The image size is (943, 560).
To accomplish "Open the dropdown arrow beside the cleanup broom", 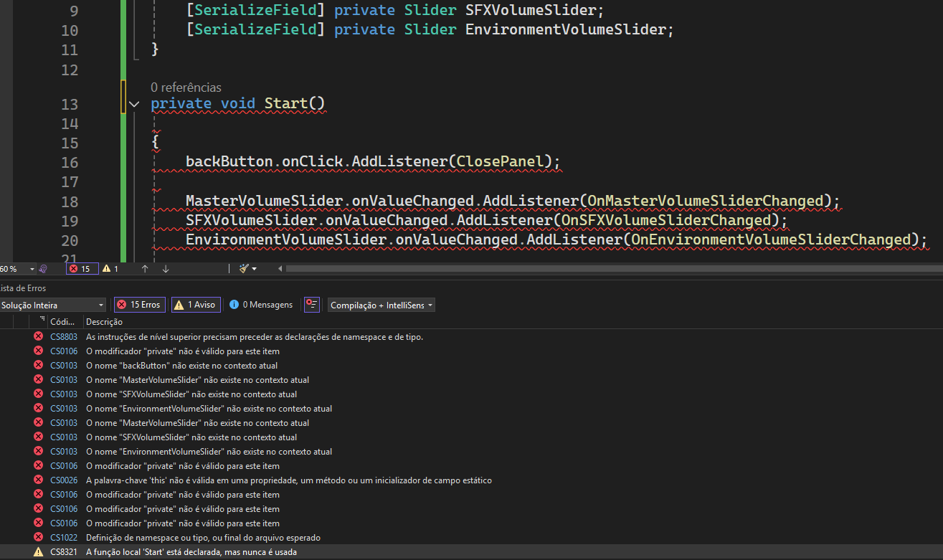I will pyautogui.click(x=254, y=269).
